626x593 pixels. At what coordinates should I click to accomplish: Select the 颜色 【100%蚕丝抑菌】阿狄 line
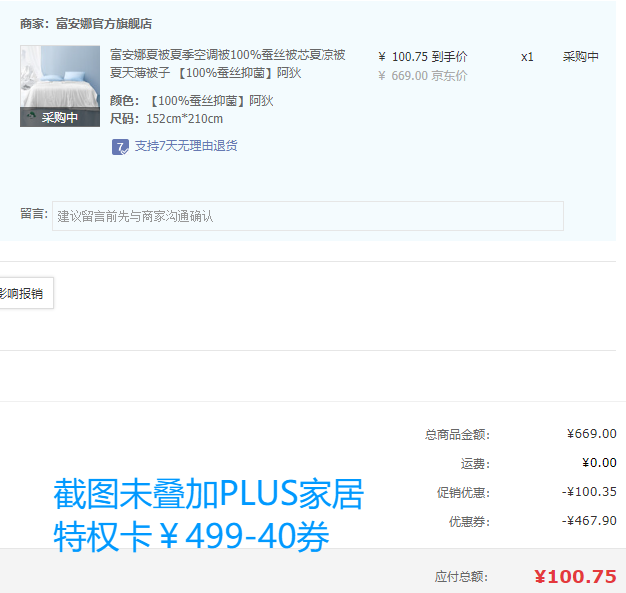[x=192, y=101]
